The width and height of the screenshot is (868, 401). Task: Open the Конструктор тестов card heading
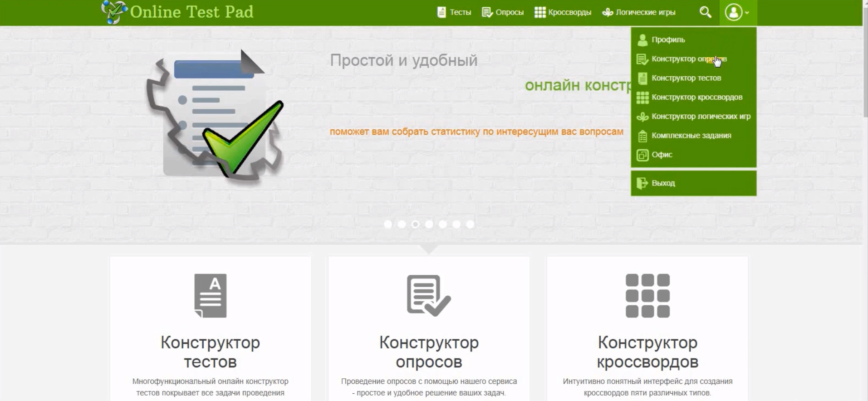(x=210, y=352)
